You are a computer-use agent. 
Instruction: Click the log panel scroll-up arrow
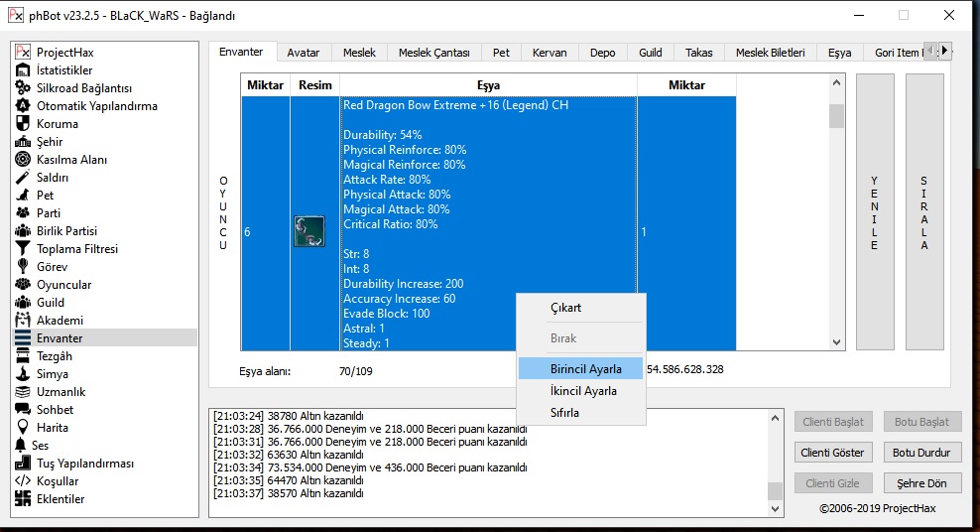775,416
